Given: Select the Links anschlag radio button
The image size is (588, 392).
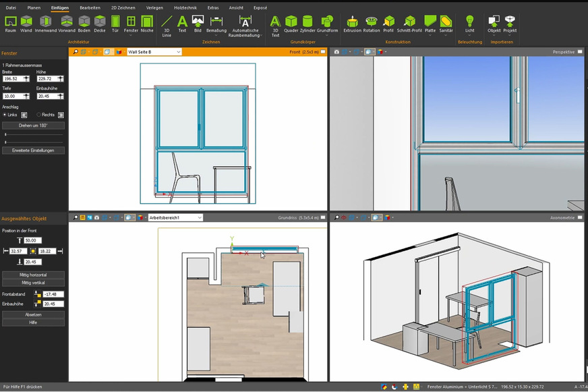Looking at the screenshot, I should tap(6, 115).
